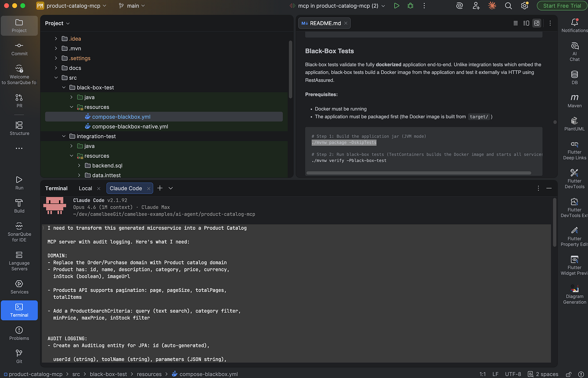Collapse the black-box-test folder
The image size is (588, 378).
click(x=64, y=88)
